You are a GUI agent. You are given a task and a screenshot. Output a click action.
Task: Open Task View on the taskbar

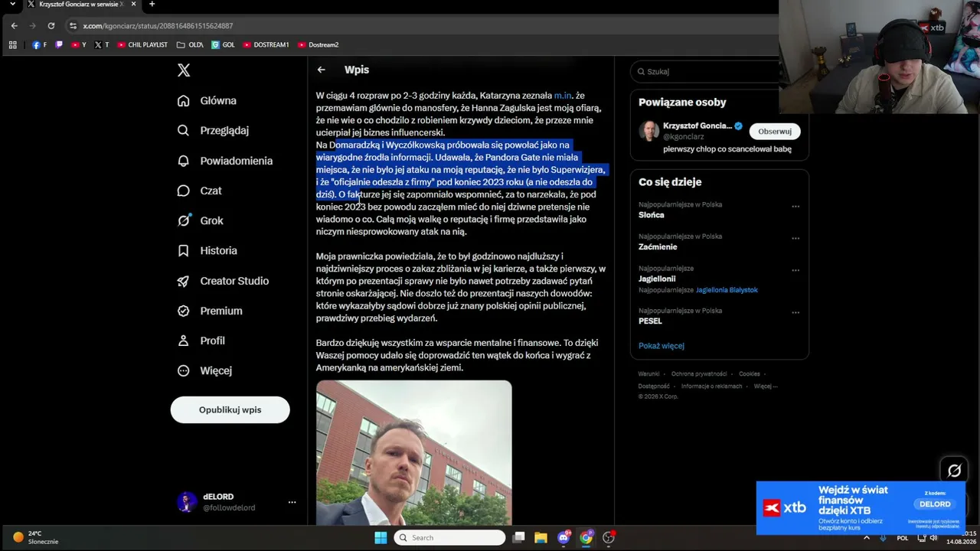pyautogui.click(x=518, y=537)
